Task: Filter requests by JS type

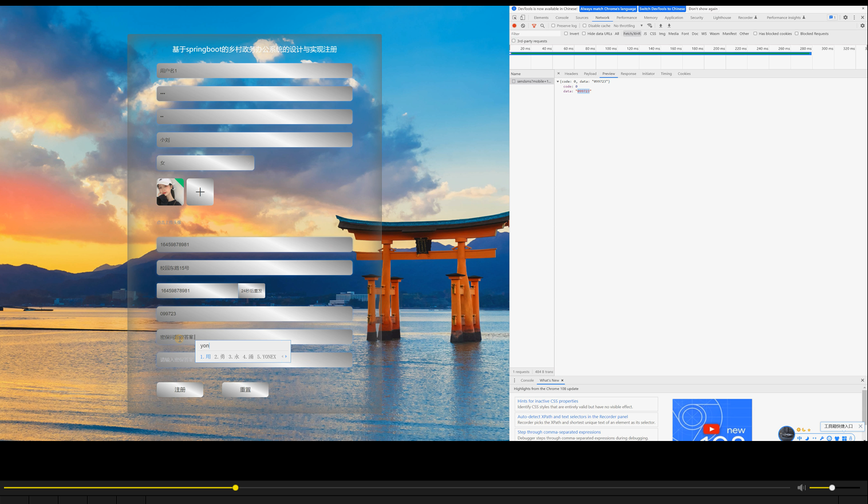Action: pyautogui.click(x=645, y=33)
